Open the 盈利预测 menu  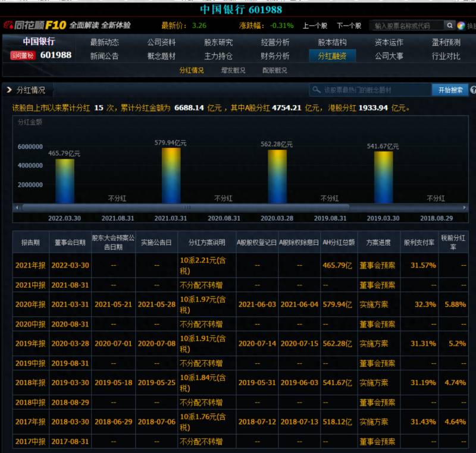446,42
